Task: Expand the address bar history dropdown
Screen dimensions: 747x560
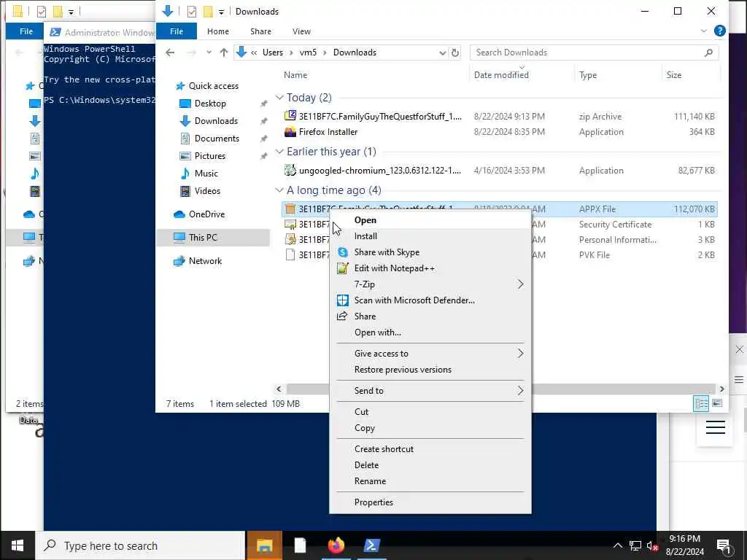Action: 443,52
